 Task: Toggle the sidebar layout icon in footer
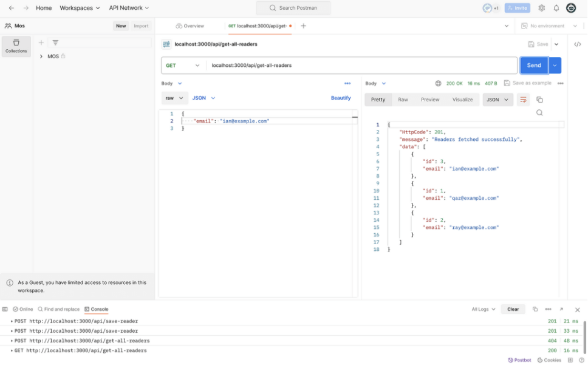pyautogui.click(x=5, y=309)
